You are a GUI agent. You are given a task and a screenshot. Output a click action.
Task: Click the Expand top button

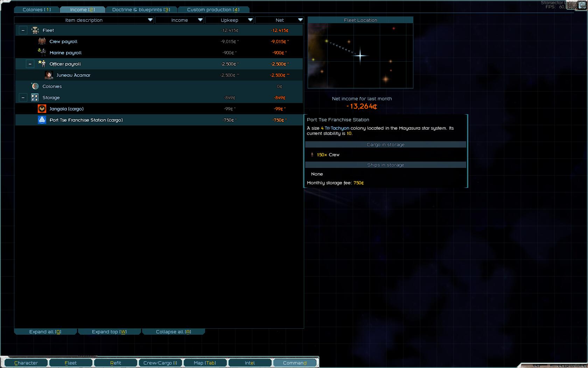coord(110,332)
